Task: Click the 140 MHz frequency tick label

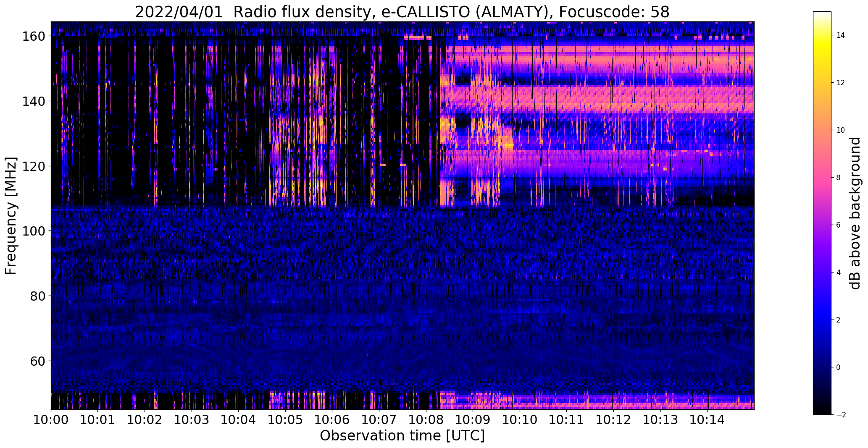Action: [34, 102]
